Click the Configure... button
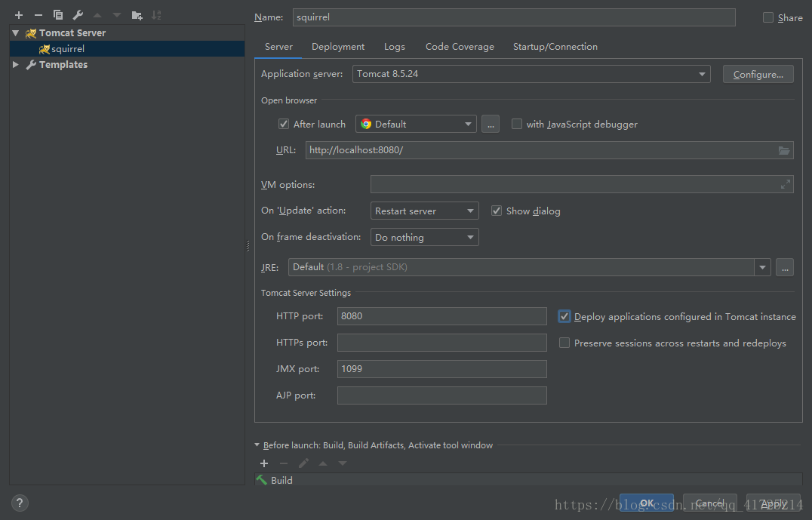This screenshot has height=520, width=812. pos(758,75)
